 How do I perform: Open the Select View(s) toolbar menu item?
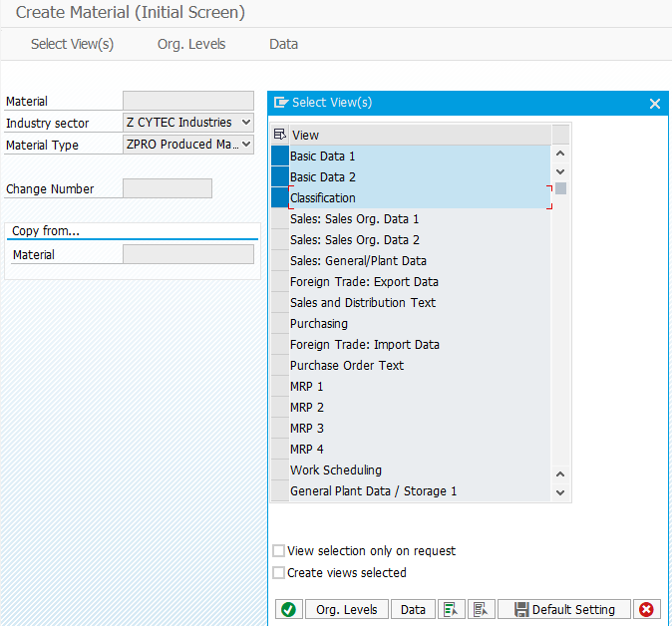[72, 44]
